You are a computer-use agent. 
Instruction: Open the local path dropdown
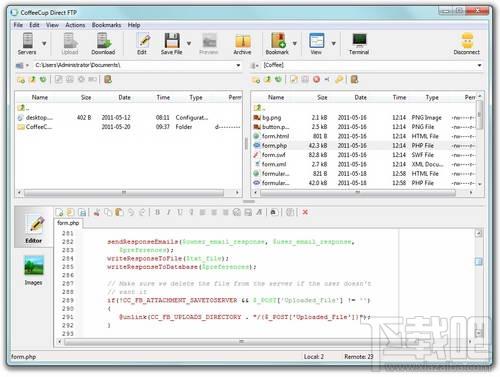tap(238, 65)
